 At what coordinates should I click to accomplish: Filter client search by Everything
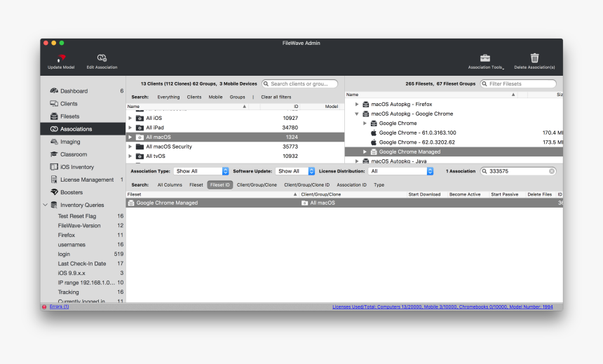click(168, 97)
